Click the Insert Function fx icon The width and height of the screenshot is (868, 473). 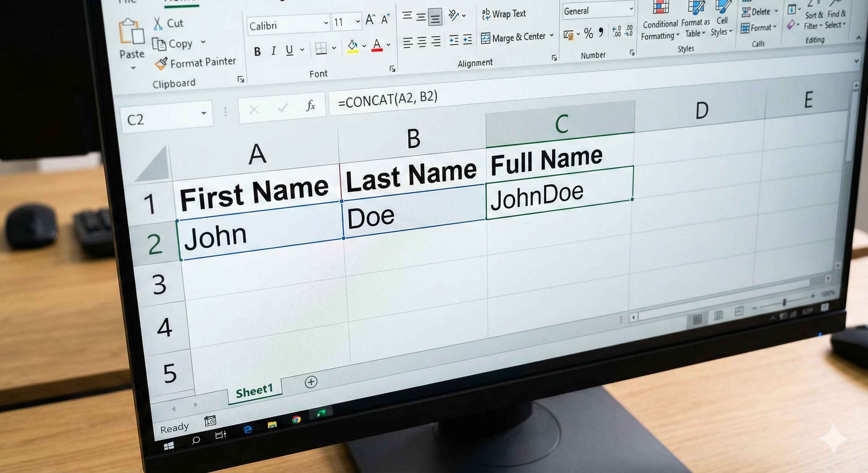pos(310,106)
